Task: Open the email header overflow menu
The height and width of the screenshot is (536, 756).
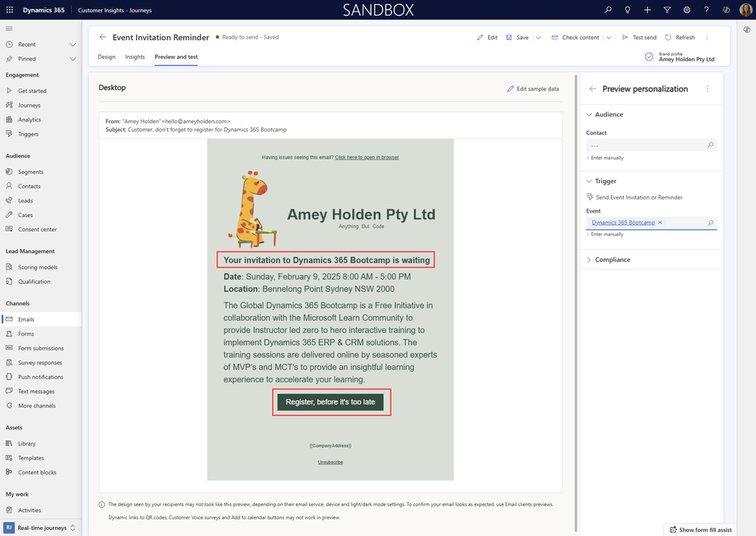Action: (x=707, y=38)
